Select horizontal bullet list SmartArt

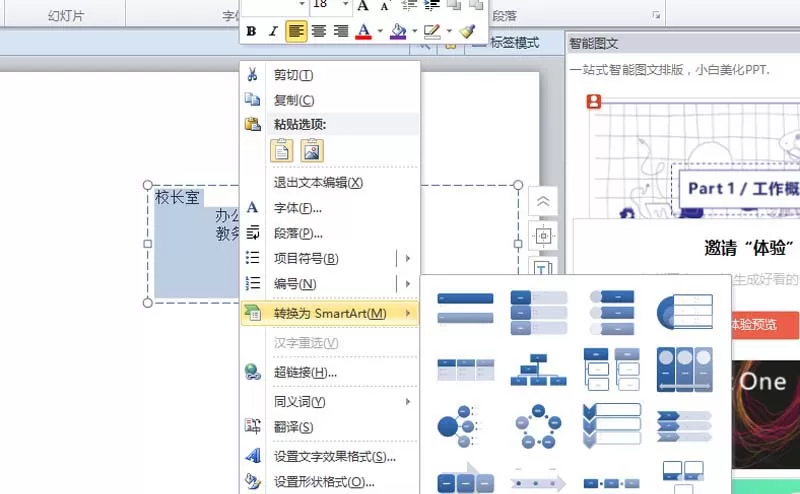point(465,369)
